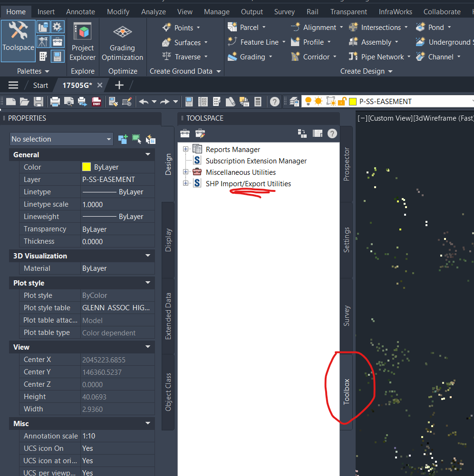Switch to the Toolbox tab

(347, 392)
